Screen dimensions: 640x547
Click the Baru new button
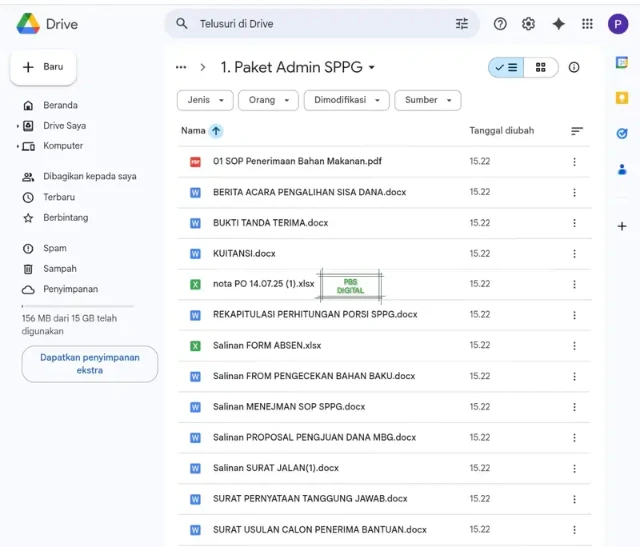(43, 67)
